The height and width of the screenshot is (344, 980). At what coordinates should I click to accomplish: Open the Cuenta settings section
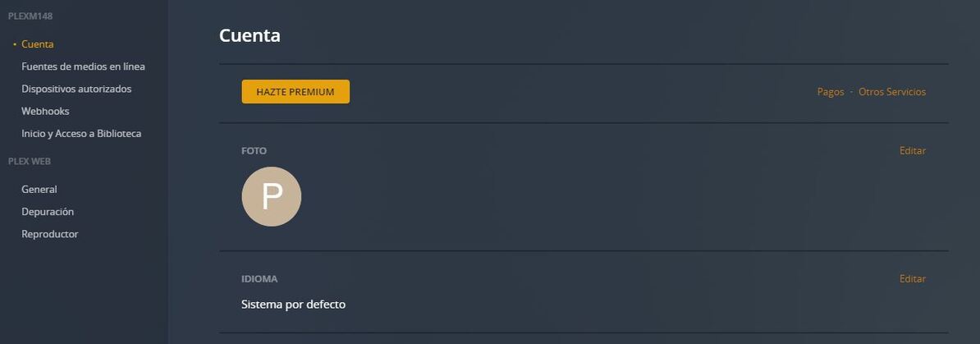38,44
